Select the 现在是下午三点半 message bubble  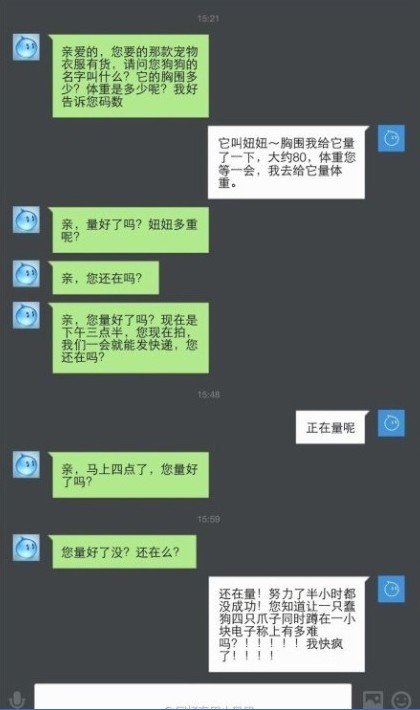coord(129,338)
